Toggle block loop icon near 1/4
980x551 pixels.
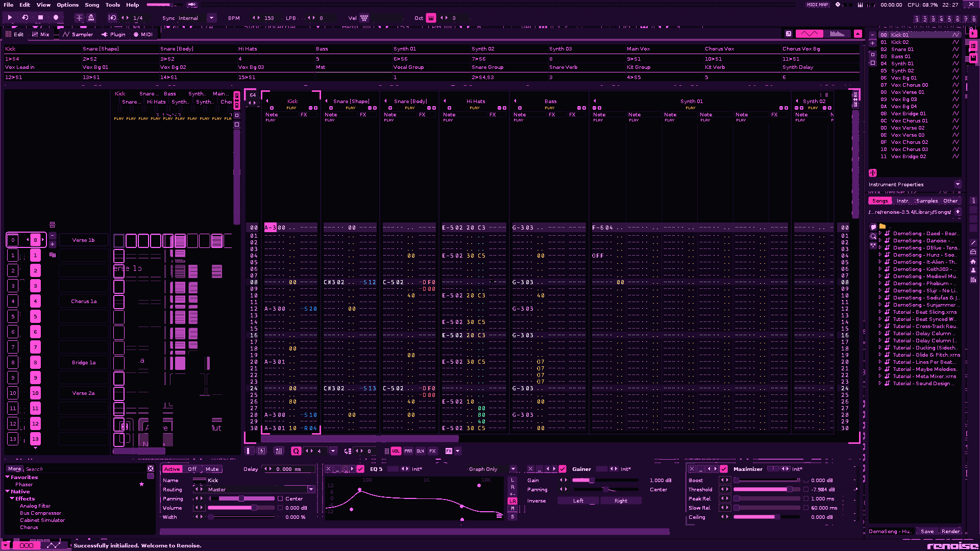112,18
